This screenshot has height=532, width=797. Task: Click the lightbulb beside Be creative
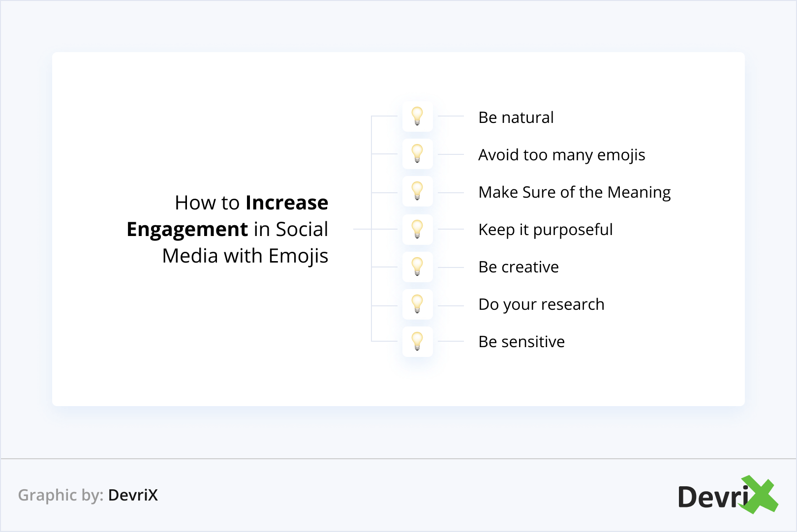click(x=417, y=266)
